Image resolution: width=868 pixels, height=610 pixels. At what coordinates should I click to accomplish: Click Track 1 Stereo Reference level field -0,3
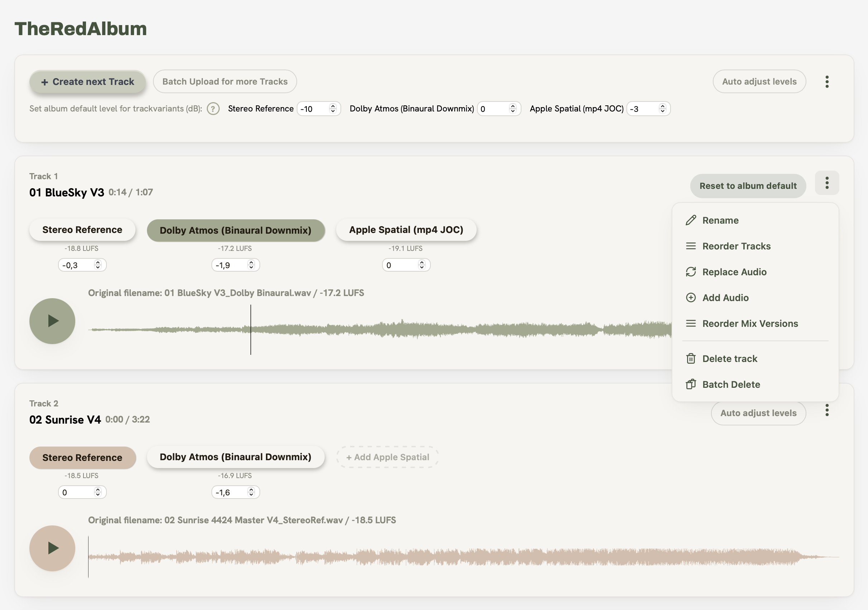coord(82,265)
